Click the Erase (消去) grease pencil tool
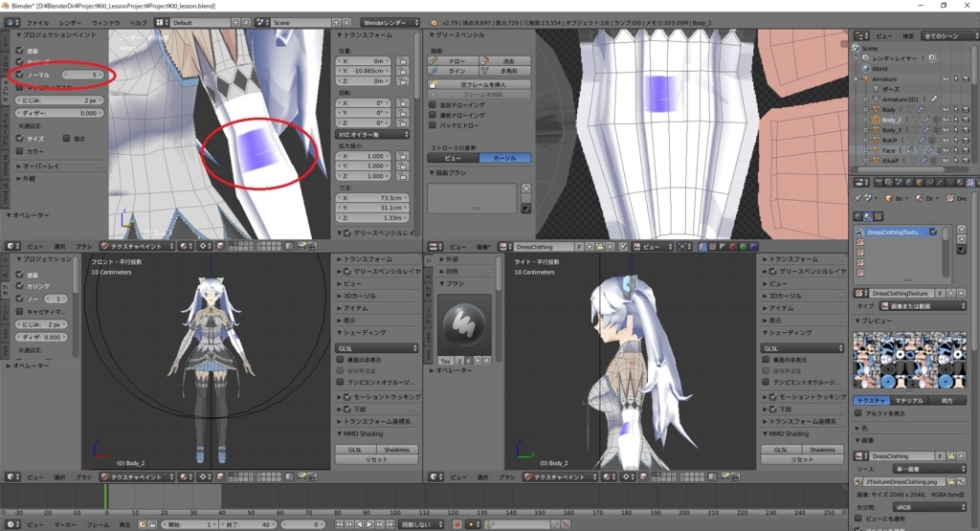Screen dimensions: 980x531 [x=505, y=61]
